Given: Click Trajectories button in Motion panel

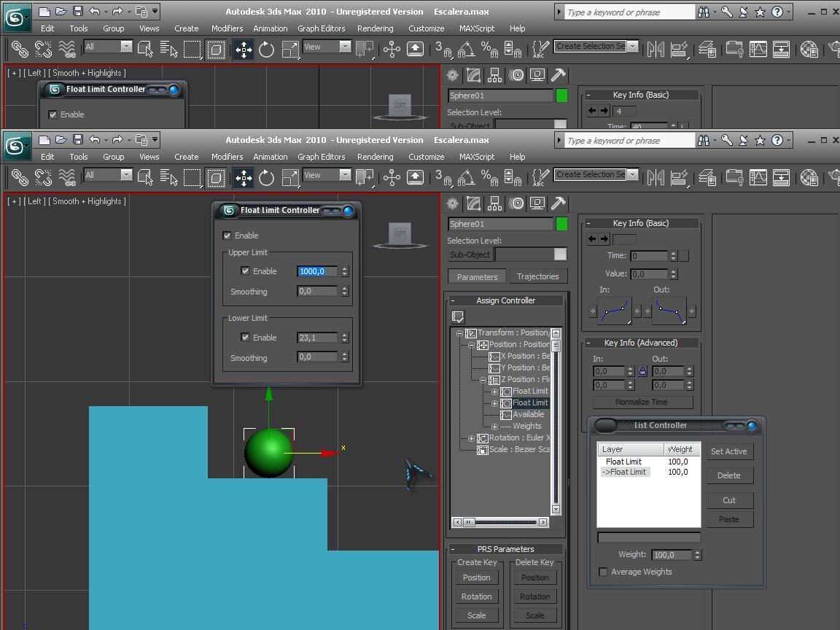Looking at the screenshot, I should click(538, 276).
